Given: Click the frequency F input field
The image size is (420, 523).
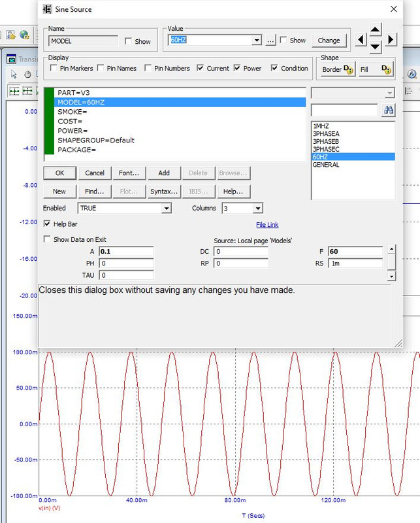Looking at the screenshot, I should pos(355,252).
